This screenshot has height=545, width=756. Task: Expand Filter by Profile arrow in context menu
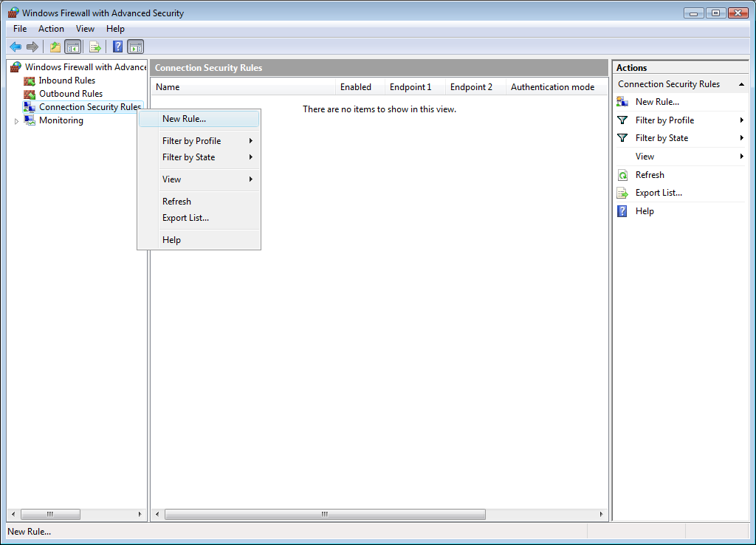[x=251, y=141]
